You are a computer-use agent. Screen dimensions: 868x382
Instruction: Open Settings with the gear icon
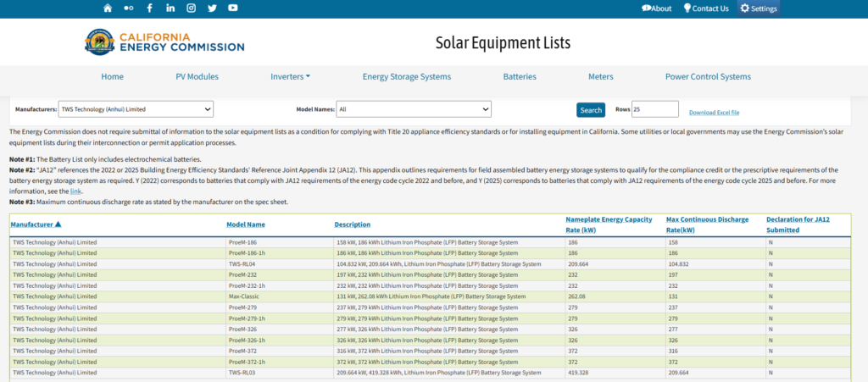(758, 8)
